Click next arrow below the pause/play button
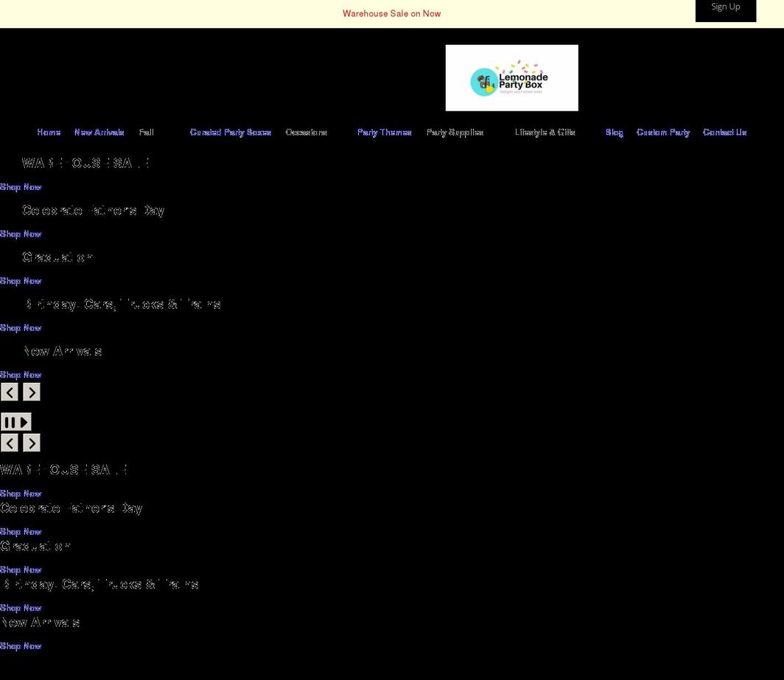784x680 pixels. [31, 443]
